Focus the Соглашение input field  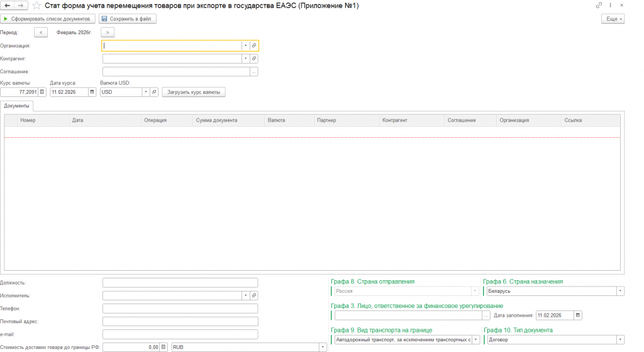tap(176, 72)
